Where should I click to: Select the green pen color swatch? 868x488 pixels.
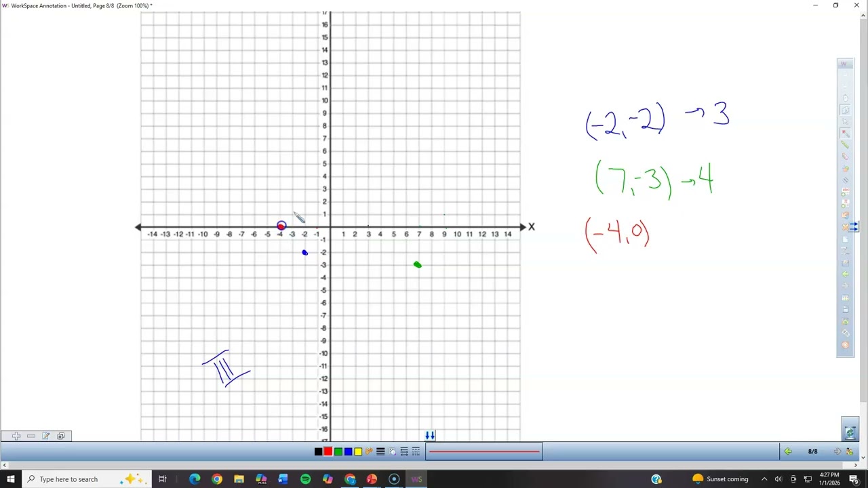tap(338, 451)
